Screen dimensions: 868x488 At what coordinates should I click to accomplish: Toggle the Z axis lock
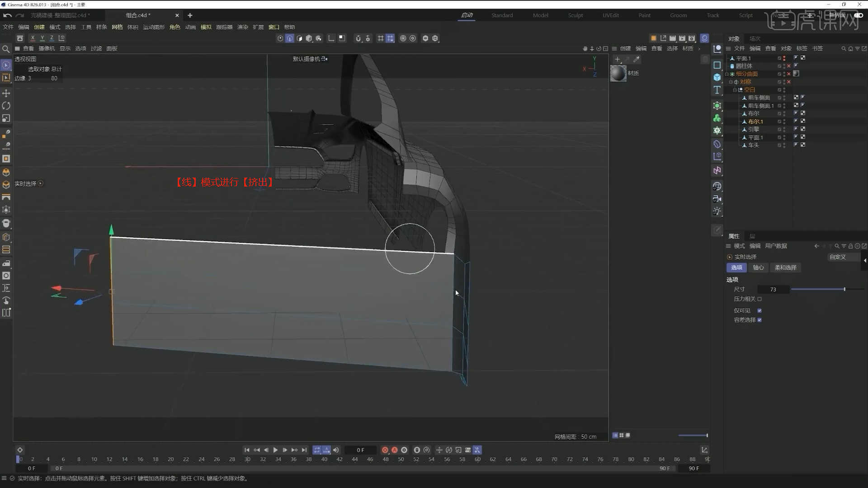(x=52, y=38)
